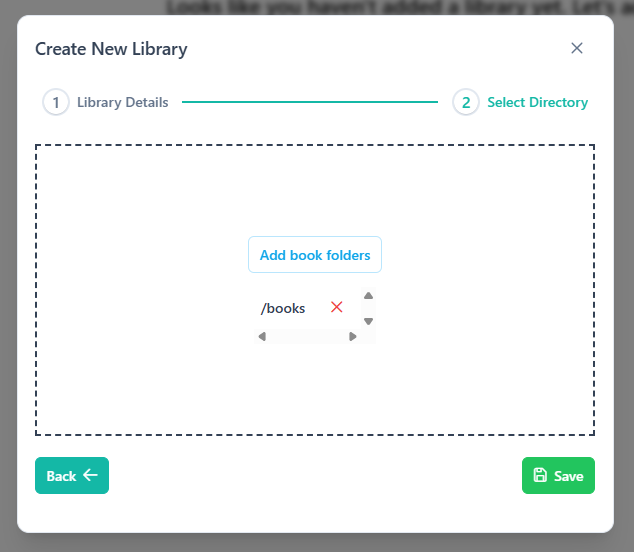Click the folder list scroll-right arrow
Viewport: 634px width, 552px height.
point(353,336)
